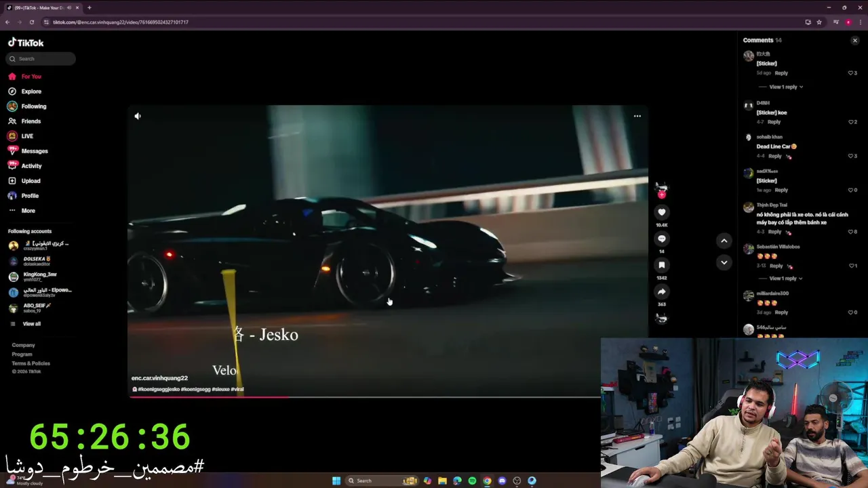Like Sebastián Villalobos's comment
This screenshot has width=868, height=488.
click(852, 266)
